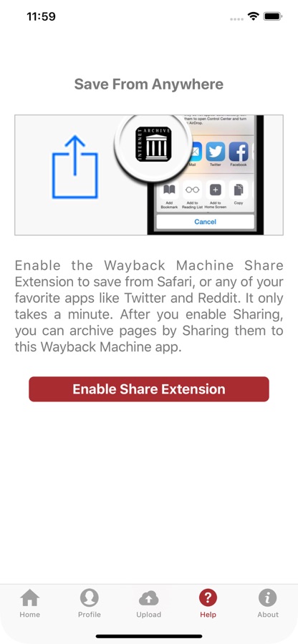Tap the Internet Archive logo icon

pos(153,144)
